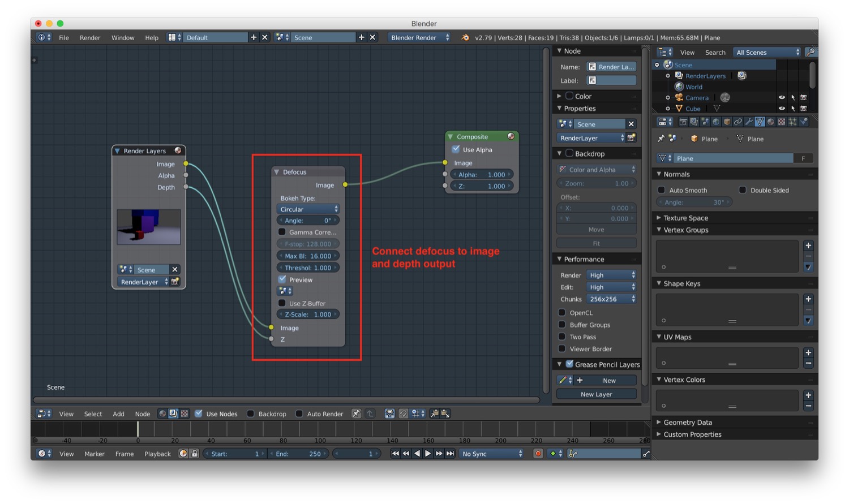Open the No Sync dropdown
Viewport: 849px width, 504px height.
(491, 454)
